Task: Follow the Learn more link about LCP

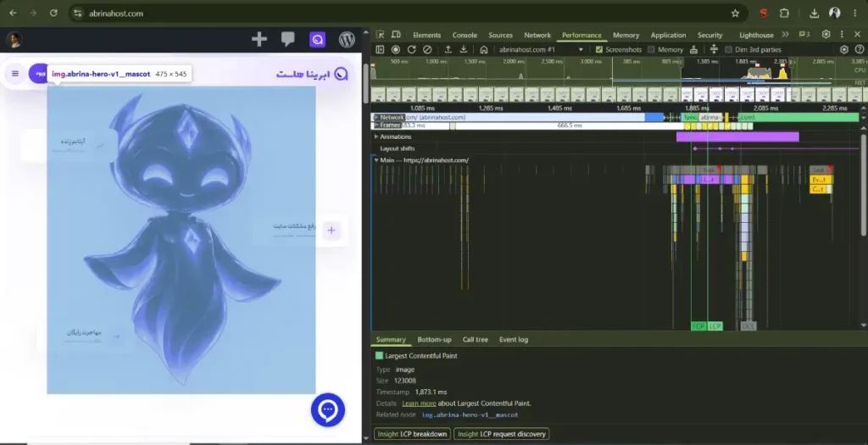Action: (x=419, y=403)
